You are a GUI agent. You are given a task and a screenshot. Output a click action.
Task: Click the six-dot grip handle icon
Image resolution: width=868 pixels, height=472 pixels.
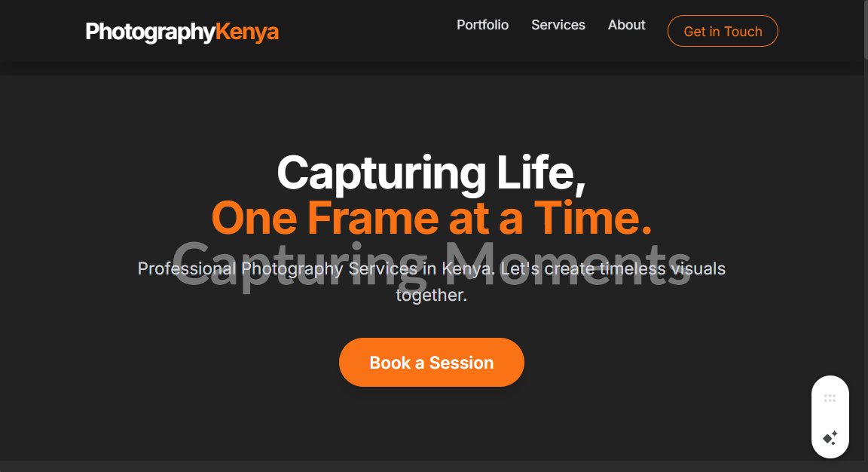[830, 398]
